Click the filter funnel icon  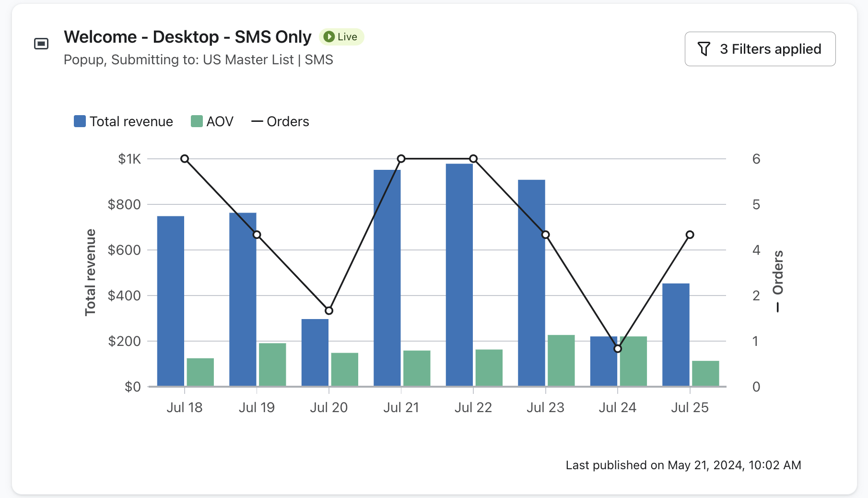(x=704, y=48)
